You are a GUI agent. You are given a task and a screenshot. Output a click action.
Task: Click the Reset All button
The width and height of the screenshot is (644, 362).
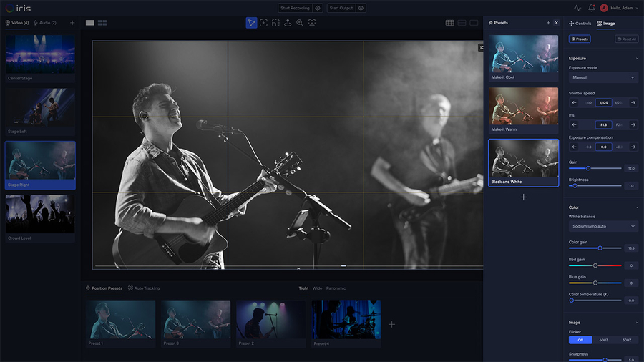tap(627, 39)
